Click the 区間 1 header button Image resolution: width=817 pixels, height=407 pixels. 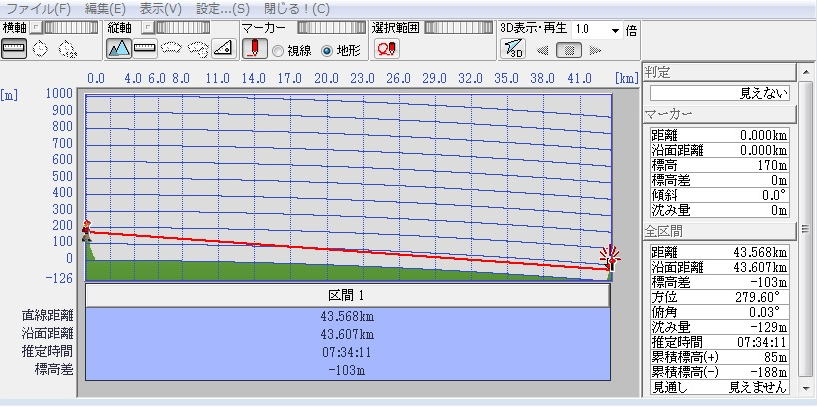click(x=348, y=295)
